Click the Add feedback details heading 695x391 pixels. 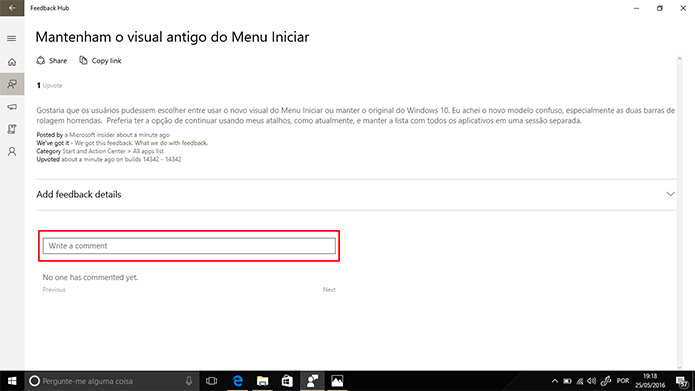79,195
